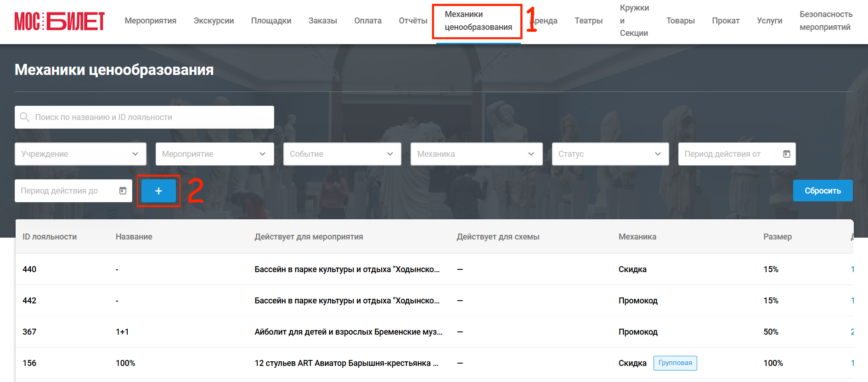
Task: Open row 367 named 1+1
Action: [434, 332]
